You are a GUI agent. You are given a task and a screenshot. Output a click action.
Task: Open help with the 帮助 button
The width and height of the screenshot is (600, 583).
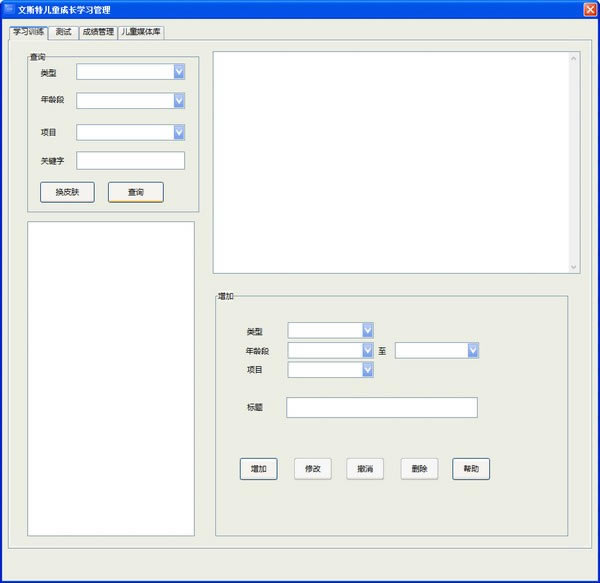coord(471,469)
